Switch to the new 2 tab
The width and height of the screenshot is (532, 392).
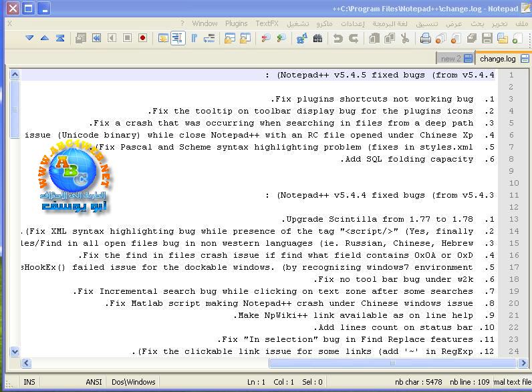click(456, 59)
